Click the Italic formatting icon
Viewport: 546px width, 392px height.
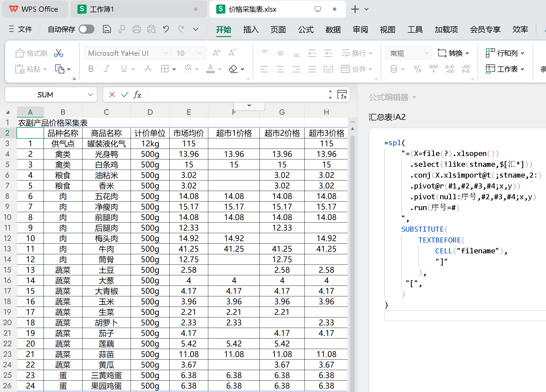tap(107, 69)
